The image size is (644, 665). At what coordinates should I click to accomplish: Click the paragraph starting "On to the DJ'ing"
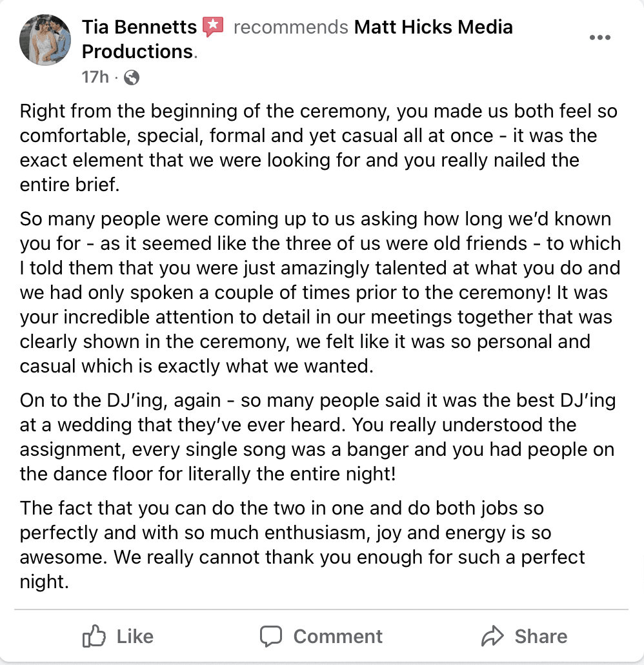tap(310, 437)
